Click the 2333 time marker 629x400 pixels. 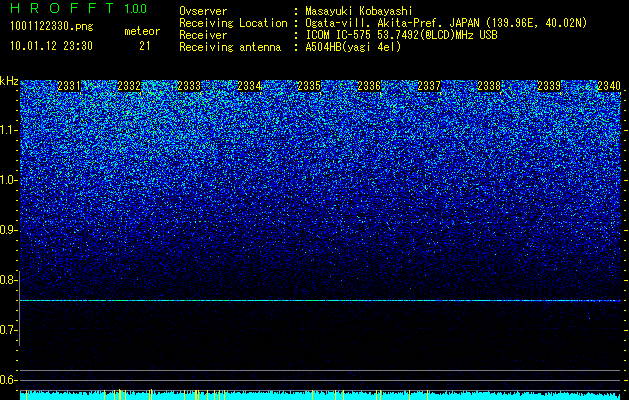189,86
